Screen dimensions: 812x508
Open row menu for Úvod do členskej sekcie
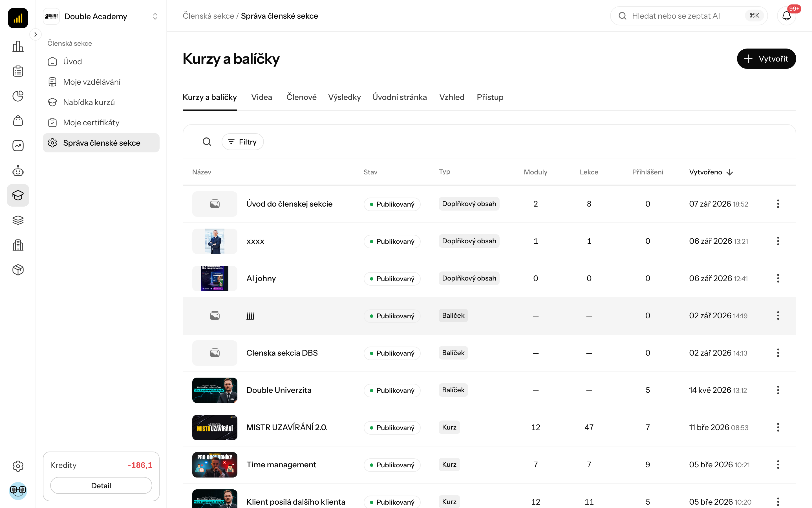pos(778,204)
